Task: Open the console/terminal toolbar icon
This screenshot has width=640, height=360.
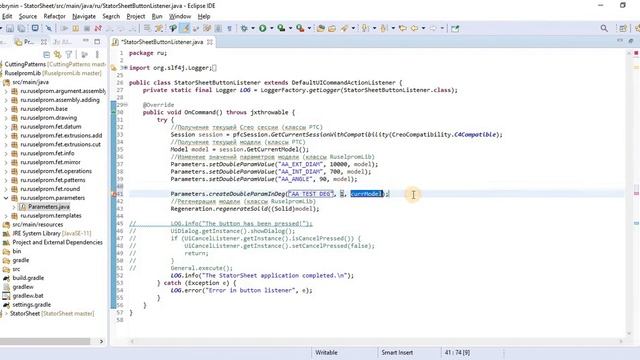Action: (35, 28)
